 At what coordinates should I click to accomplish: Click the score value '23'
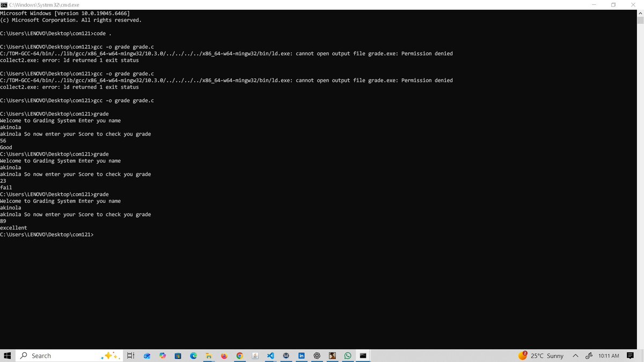(3, 181)
